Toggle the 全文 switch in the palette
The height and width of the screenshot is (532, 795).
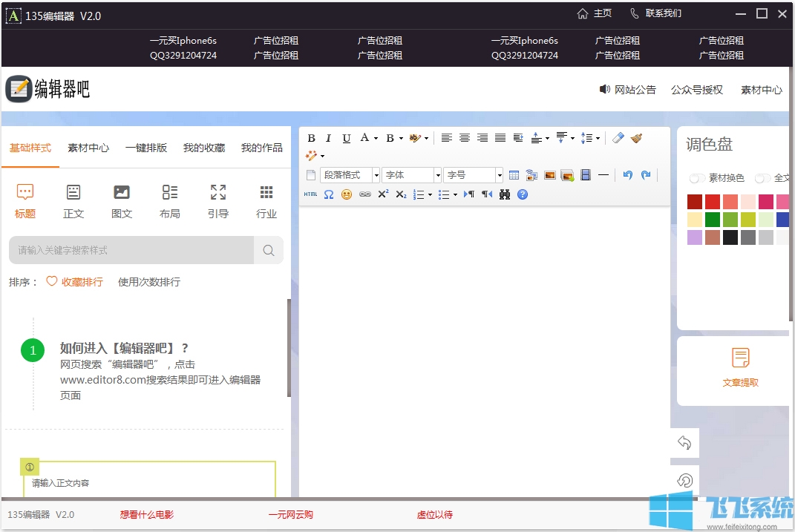[762, 178]
